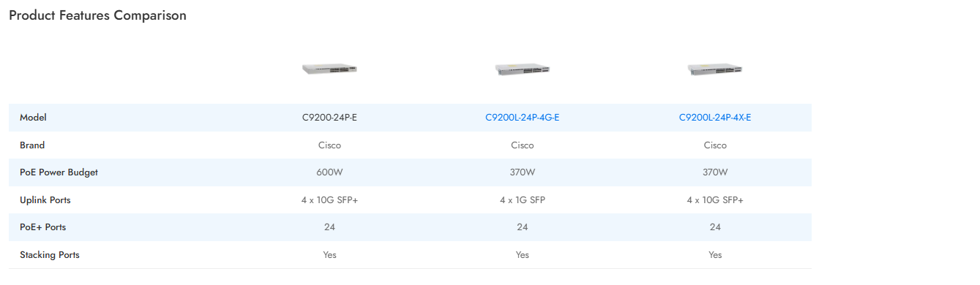Click the C9200-24P-E model name text
The width and height of the screenshot is (980, 285).
tap(329, 118)
